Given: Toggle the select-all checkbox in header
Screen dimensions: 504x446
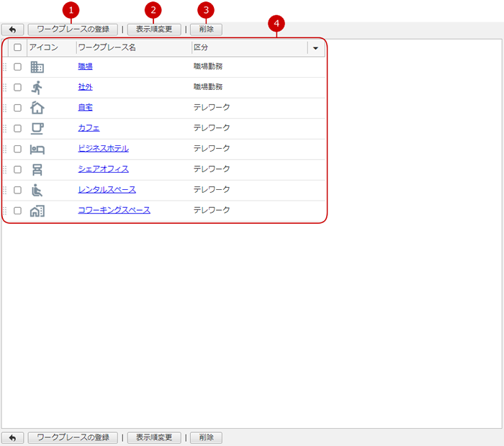Looking at the screenshot, I should (x=18, y=47).
